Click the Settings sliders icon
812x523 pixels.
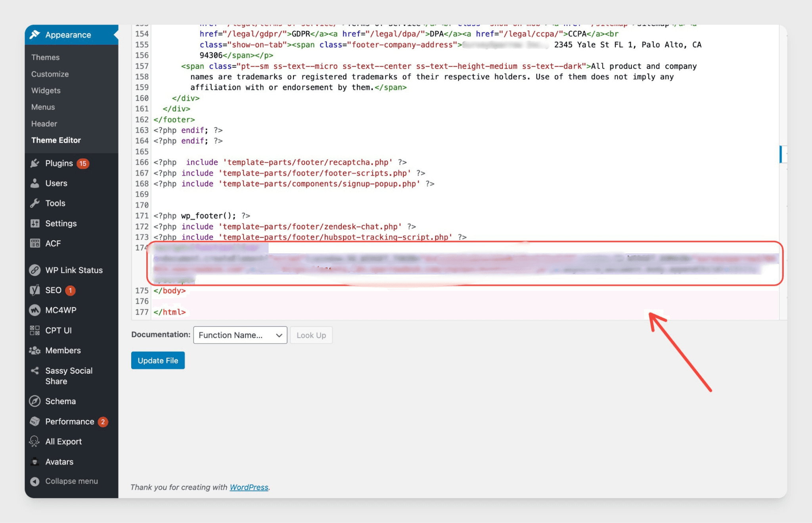[35, 223]
